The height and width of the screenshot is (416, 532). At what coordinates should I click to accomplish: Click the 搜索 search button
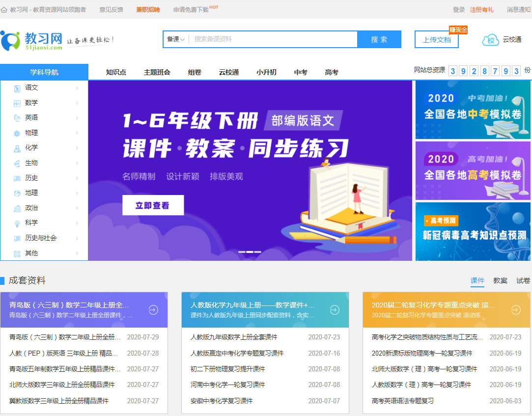tap(379, 39)
